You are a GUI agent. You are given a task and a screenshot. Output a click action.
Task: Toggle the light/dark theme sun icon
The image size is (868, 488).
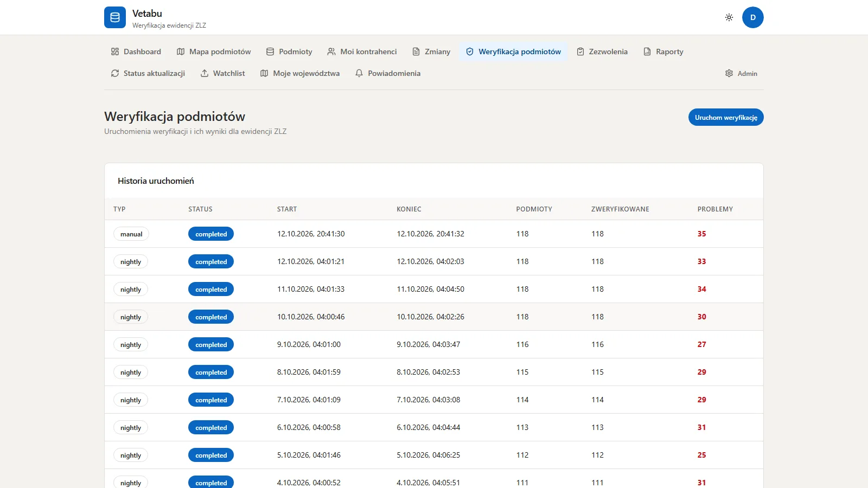729,17
